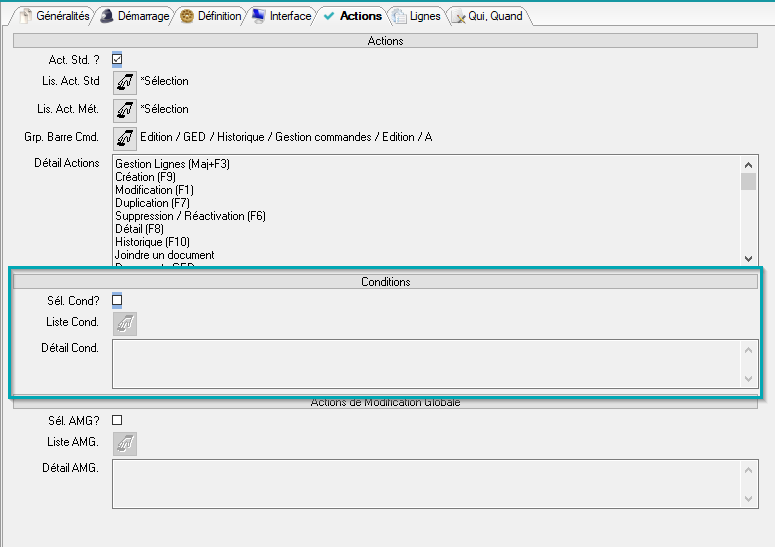Go to the Définition tab
Image resolution: width=775 pixels, height=547 pixels.
211,16
